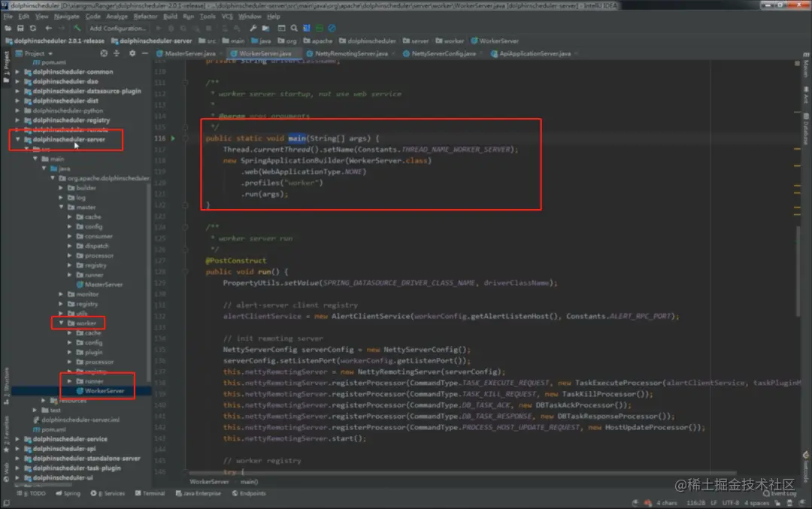812x509 pixels.
Task: Collapse the master package
Action: (61, 207)
